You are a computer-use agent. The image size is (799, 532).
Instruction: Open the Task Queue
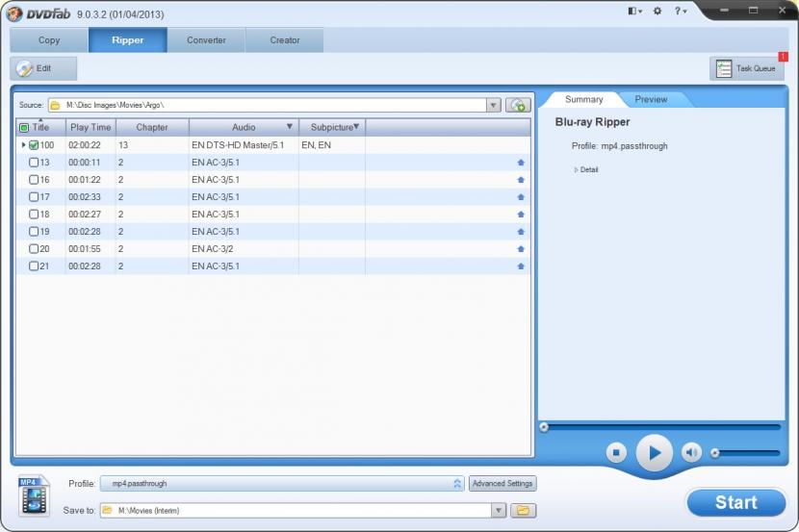click(x=746, y=68)
